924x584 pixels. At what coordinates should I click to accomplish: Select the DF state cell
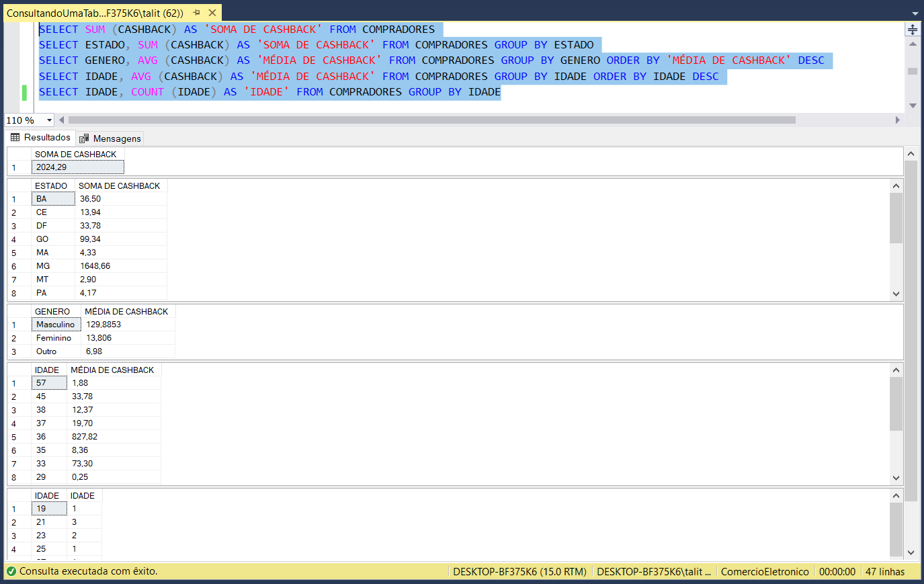coord(53,226)
